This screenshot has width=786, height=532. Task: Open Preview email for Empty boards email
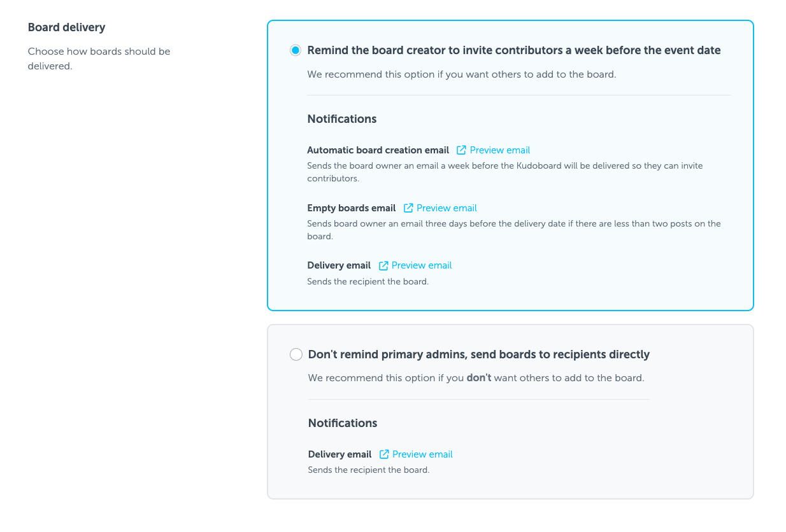click(x=447, y=207)
